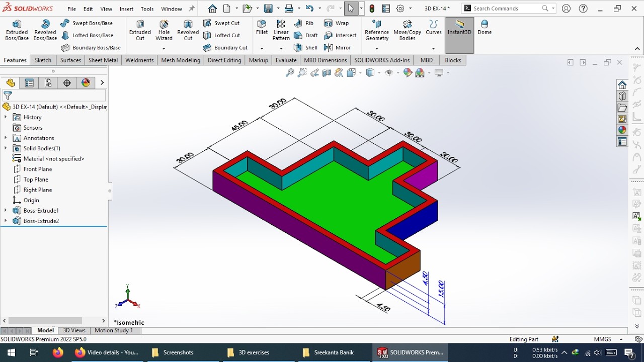The image size is (644, 362).
Task: Open the PropertyManager tab icon
Action: pos(29,83)
